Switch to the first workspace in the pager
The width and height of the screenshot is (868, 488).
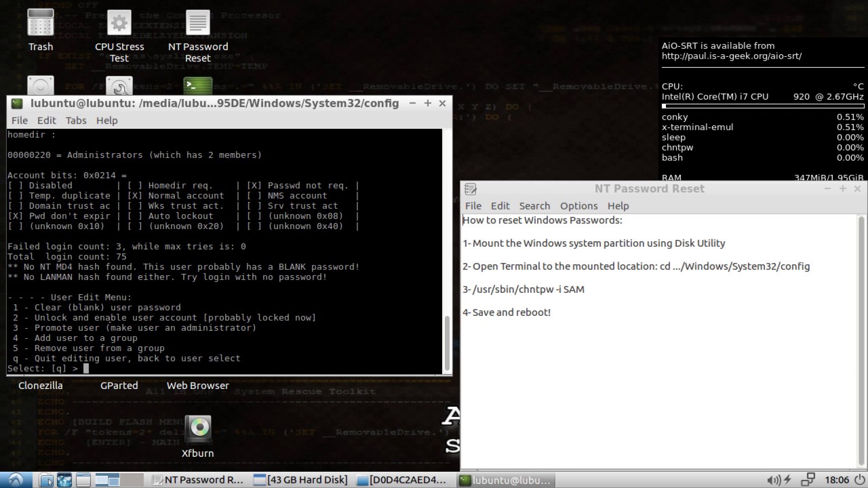coord(107,480)
